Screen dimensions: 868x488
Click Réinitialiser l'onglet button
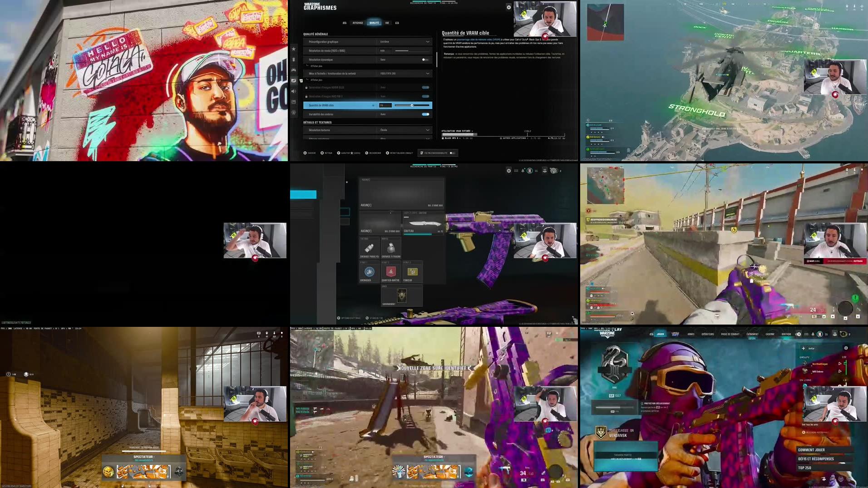click(x=399, y=153)
